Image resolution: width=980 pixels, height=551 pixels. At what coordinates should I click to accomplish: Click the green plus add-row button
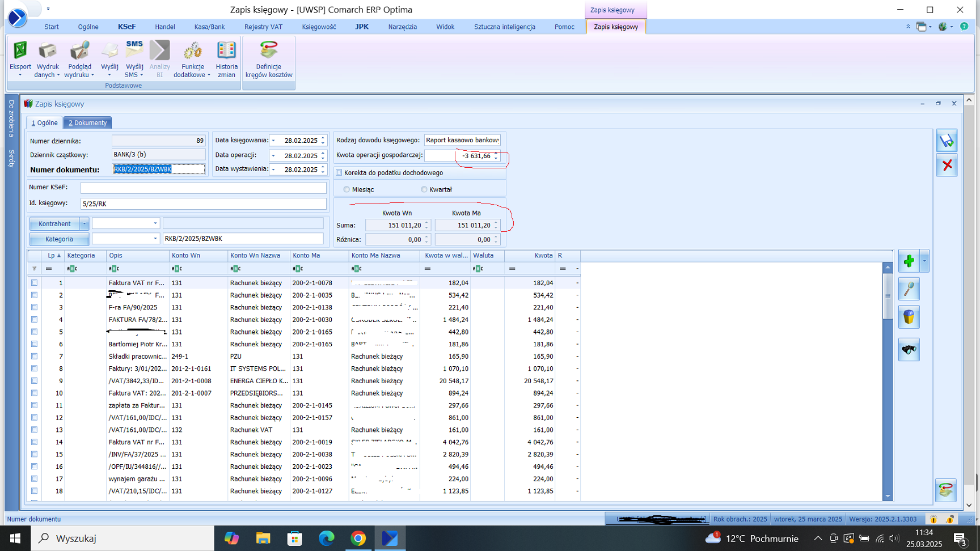[x=909, y=261]
